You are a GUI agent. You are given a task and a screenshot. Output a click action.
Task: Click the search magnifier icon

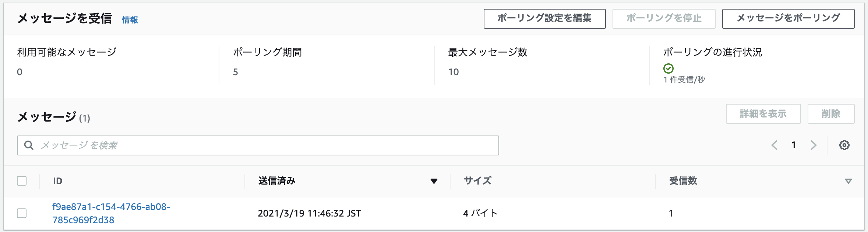pos(29,145)
